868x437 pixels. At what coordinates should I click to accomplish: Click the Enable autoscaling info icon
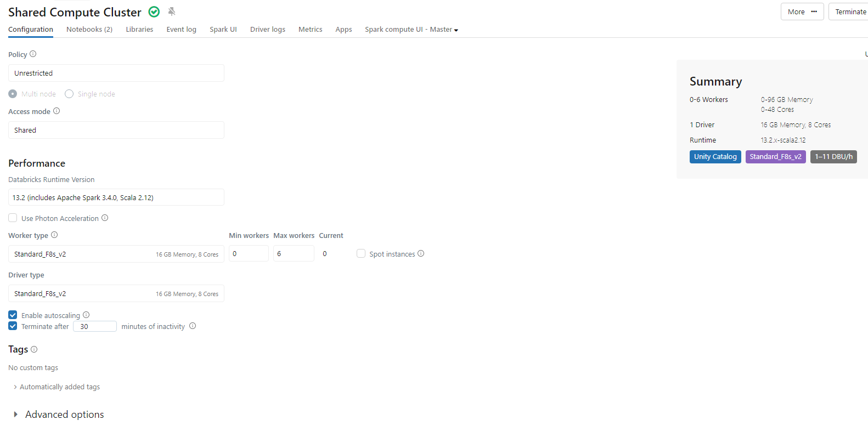click(86, 315)
